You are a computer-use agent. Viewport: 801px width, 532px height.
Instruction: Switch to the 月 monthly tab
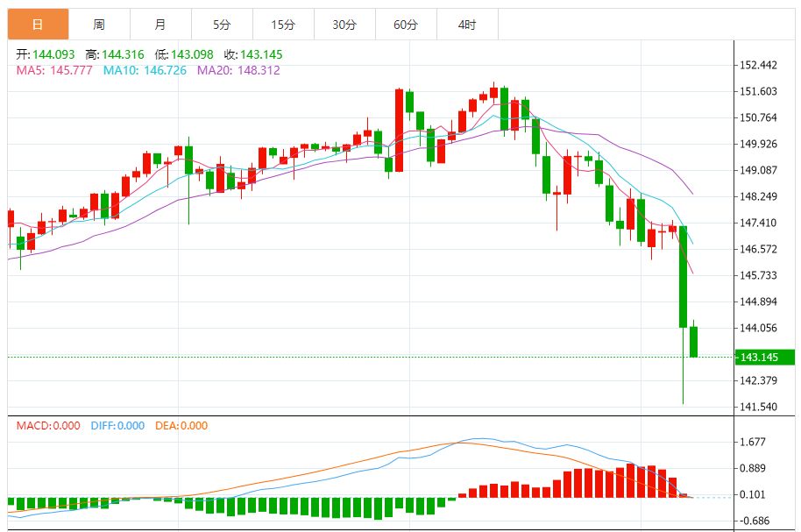point(161,24)
